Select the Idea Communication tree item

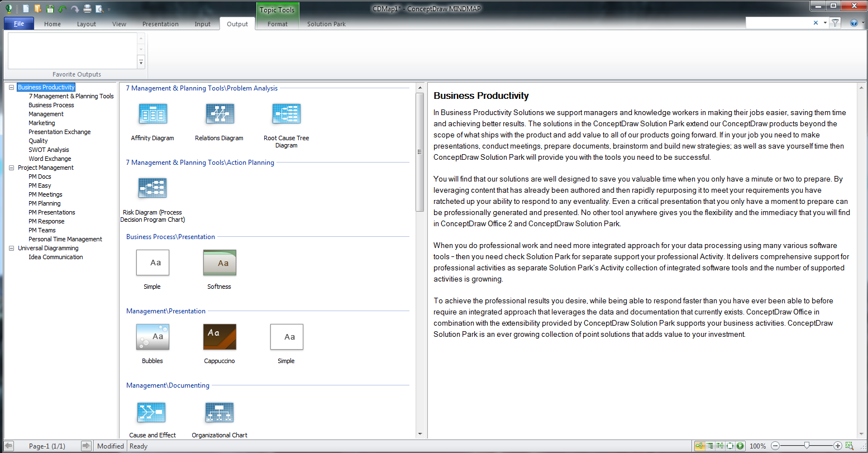coord(56,257)
